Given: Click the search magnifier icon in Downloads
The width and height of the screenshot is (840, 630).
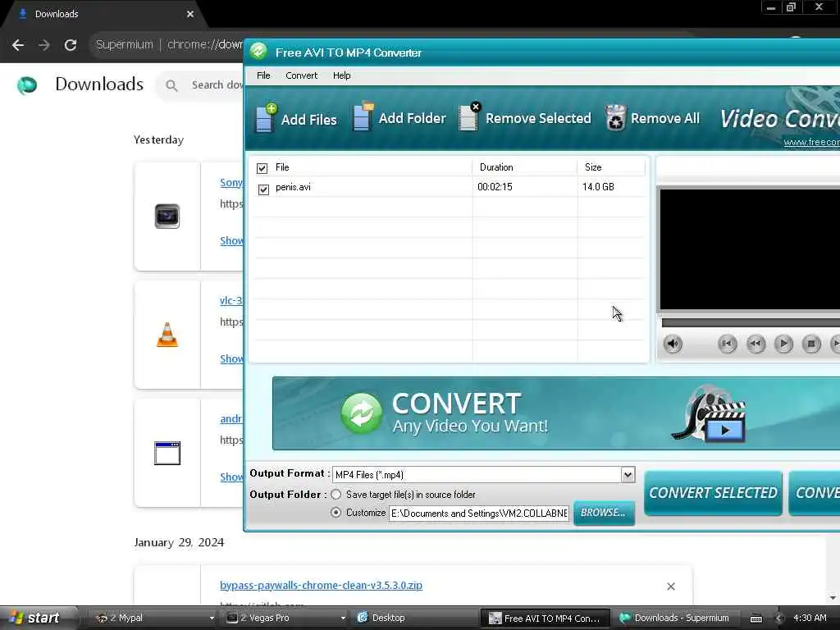Looking at the screenshot, I should pos(171,85).
